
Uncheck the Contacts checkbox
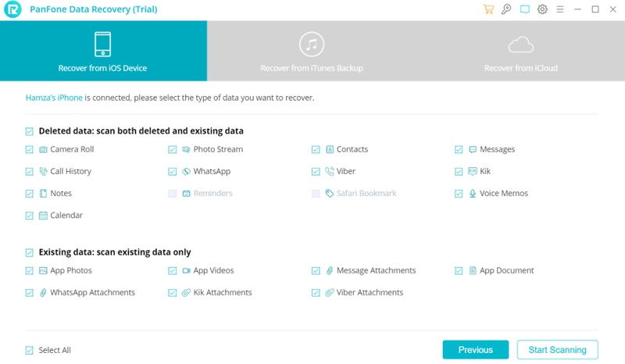pos(316,149)
